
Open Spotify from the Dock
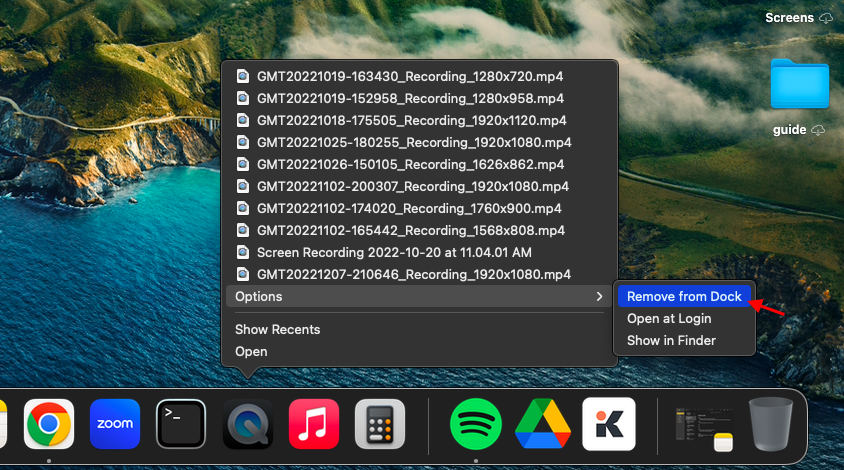476,424
